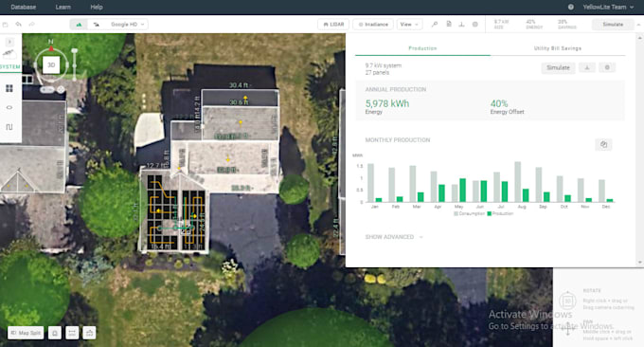Click the simulation panel scrollbar up arrow
This screenshot has width=644, height=347.
[x=639, y=38]
